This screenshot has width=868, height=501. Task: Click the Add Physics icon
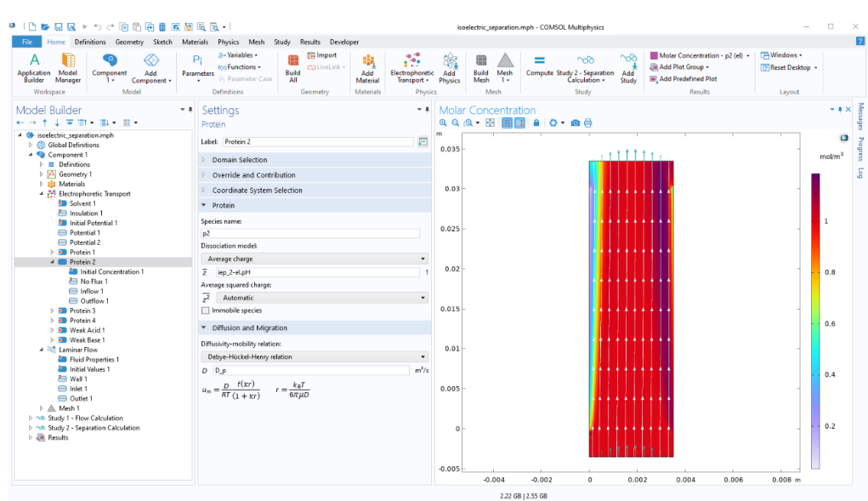pyautogui.click(x=450, y=60)
